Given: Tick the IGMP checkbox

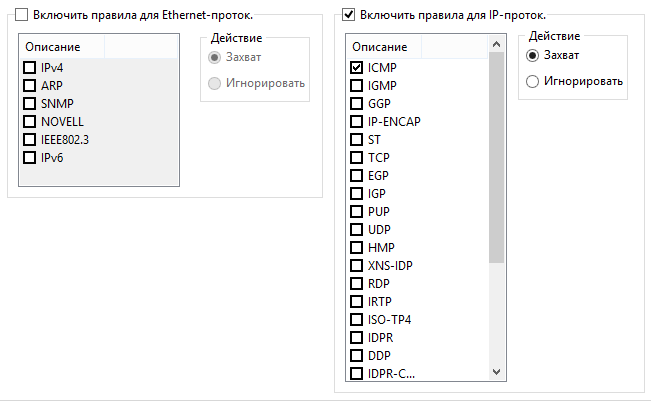Looking at the screenshot, I should (356, 85).
